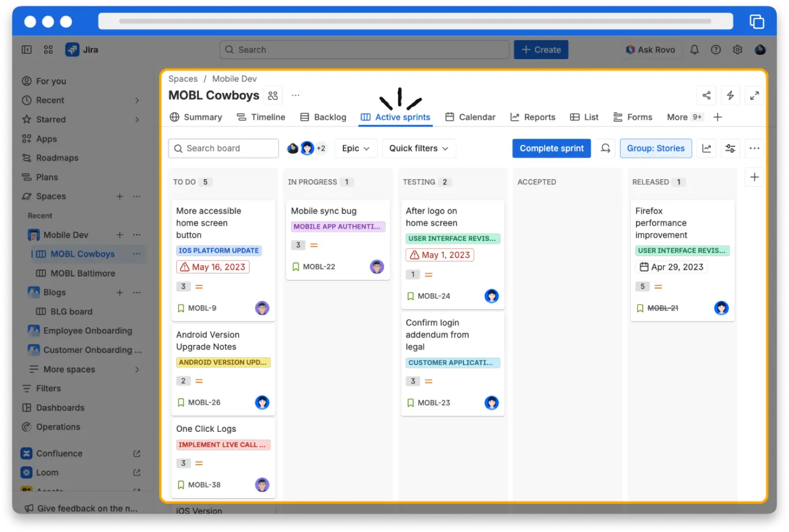This screenshot has height=532, width=789.
Task: Click Complete sprint button
Action: click(x=552, y=148)
